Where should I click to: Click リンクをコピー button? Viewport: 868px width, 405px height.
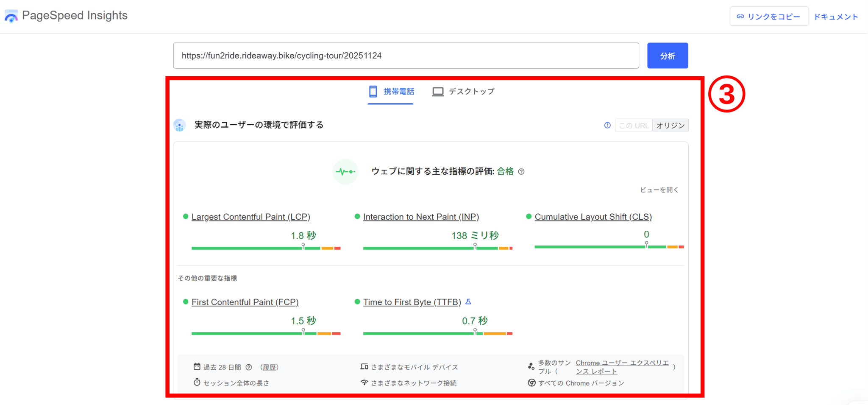[768, 17]
